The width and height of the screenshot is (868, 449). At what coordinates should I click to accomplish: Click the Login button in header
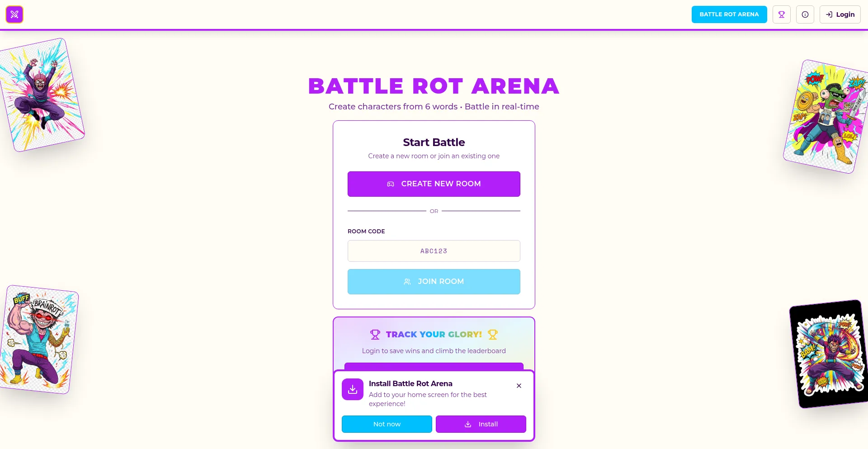pos(840,14)
